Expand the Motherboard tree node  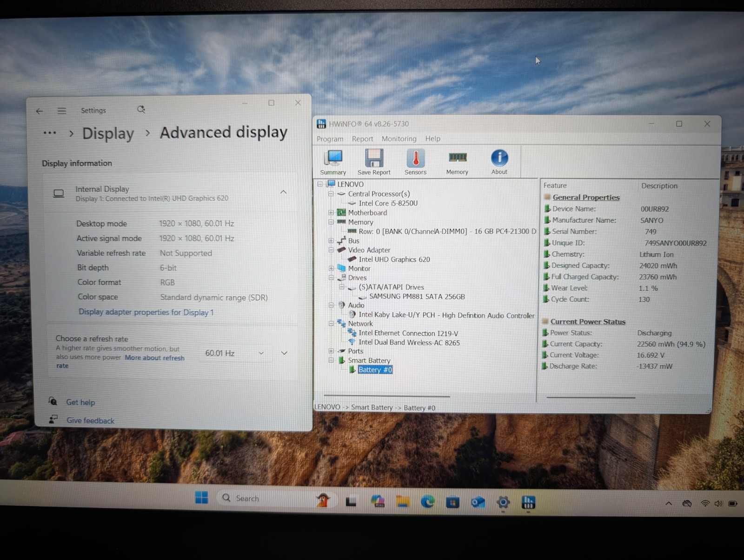(x=331, y=213)
